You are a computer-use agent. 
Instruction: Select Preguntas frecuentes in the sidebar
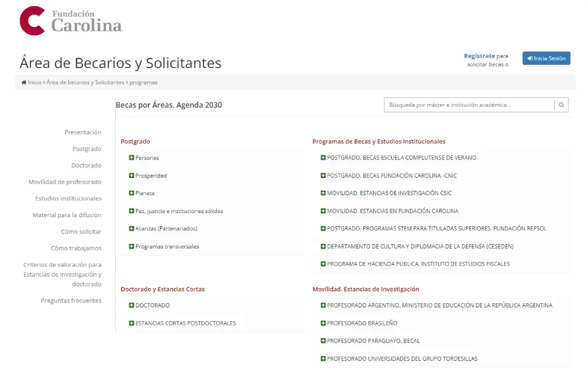(72, 301)
